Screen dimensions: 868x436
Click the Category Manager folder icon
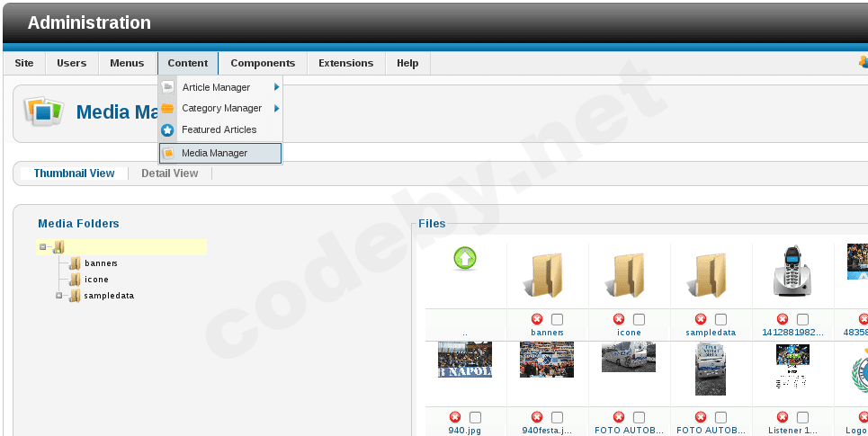(167, 109)
